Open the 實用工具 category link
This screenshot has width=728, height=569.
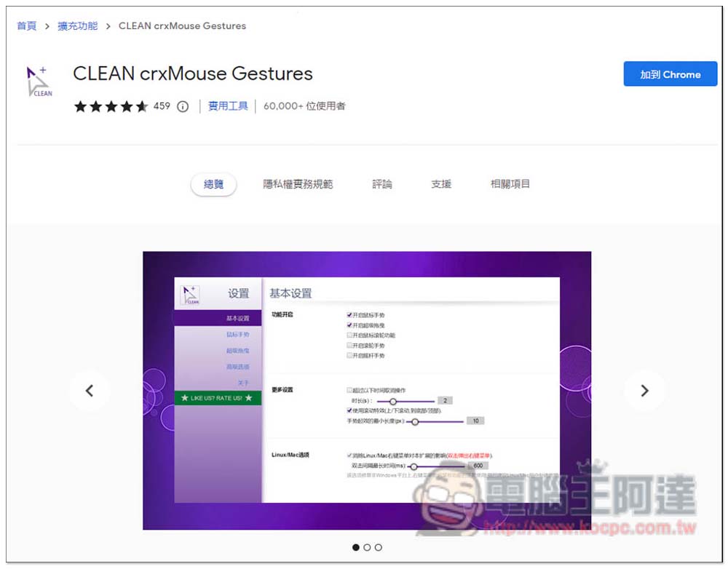[x=229, y=106]
